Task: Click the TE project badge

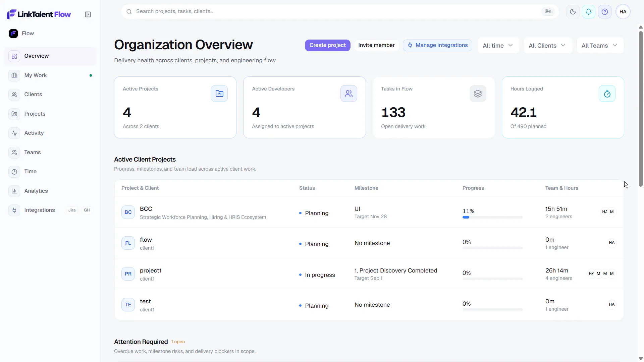Action: point(128,305)
